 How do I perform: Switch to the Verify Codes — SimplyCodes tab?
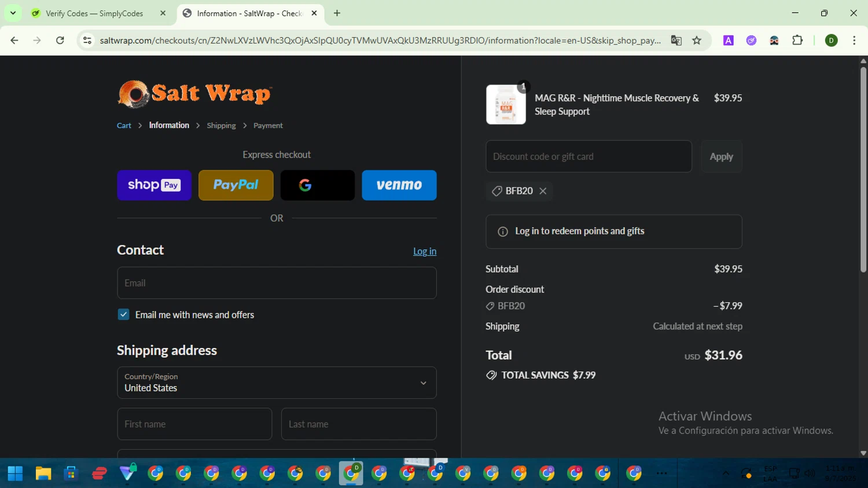pos(94,13)
